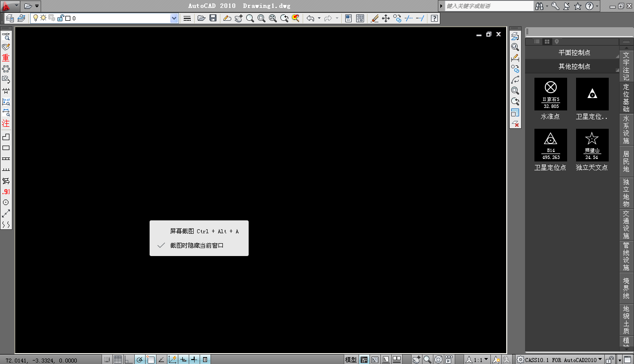The image size is (634, 364).
Task: Choose 屏幕截图 Ctrl+Alt+A menu entry
Action: tap(204, 231)
